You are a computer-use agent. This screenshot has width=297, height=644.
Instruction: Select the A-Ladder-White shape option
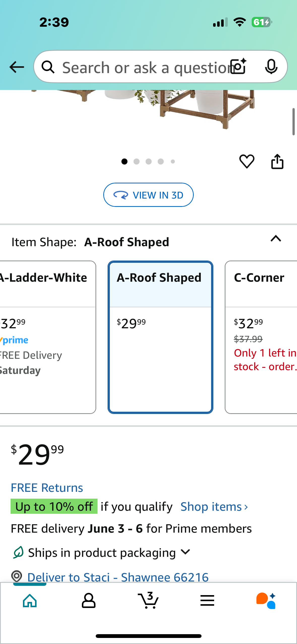(48, 337)
